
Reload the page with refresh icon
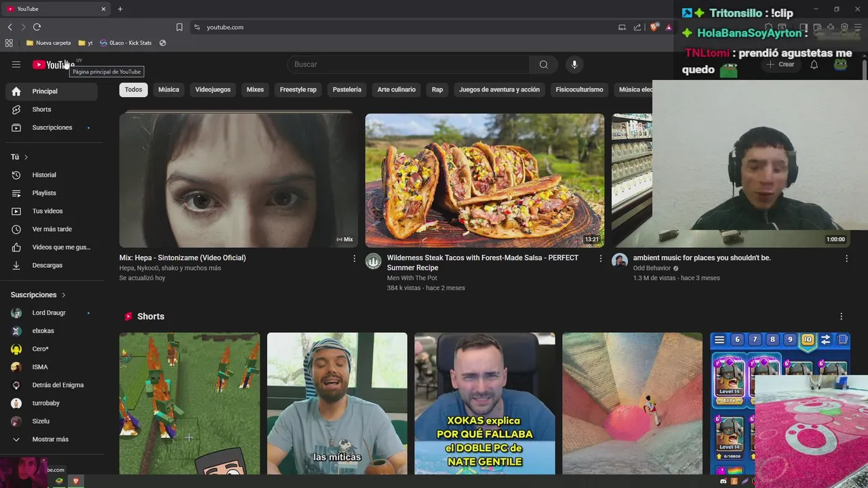click(x=37, y=27)
